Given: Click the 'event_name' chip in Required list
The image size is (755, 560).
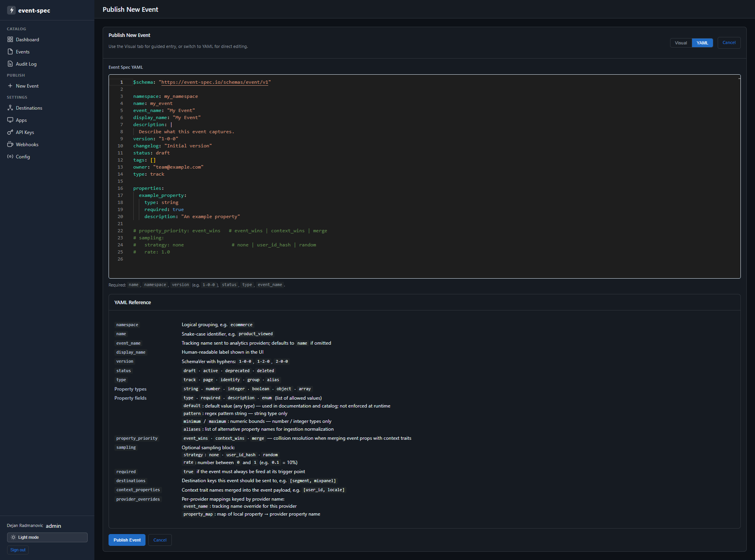Looking at the screenshot, I should pyautogui.click(x=270, y=285).
